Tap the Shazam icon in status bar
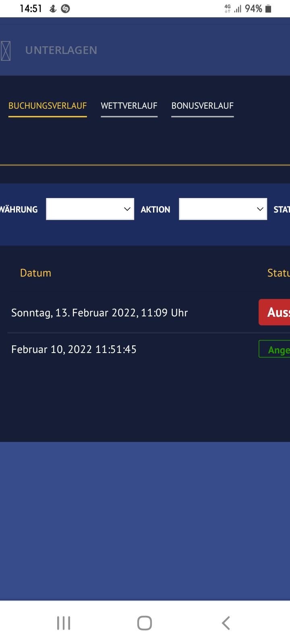Screen dimensions: 290x644 tap(65, 8)
